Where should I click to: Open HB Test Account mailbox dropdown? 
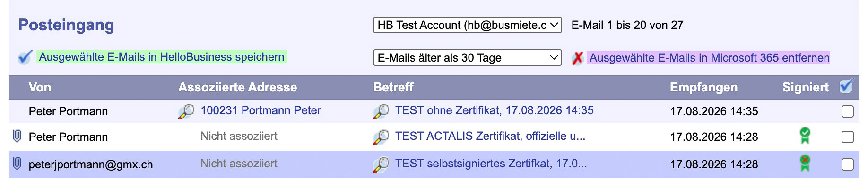[x=467, y=25]
